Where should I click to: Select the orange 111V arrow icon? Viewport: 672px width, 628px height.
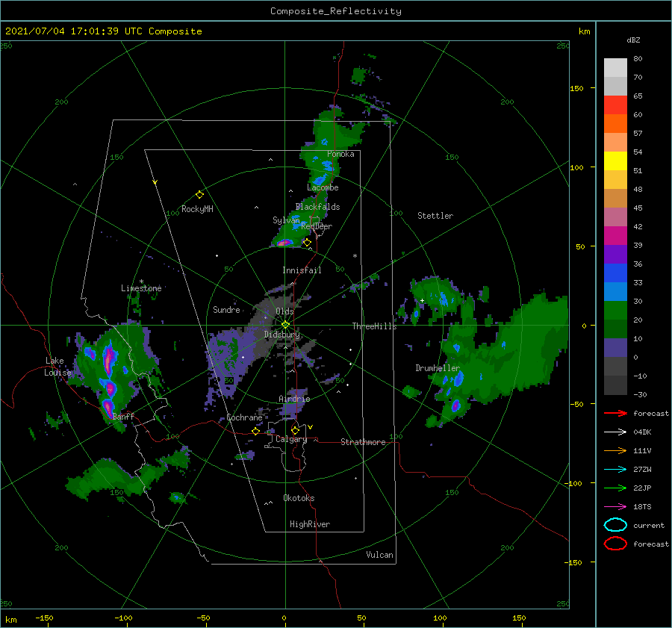click(x=615, y=450)
